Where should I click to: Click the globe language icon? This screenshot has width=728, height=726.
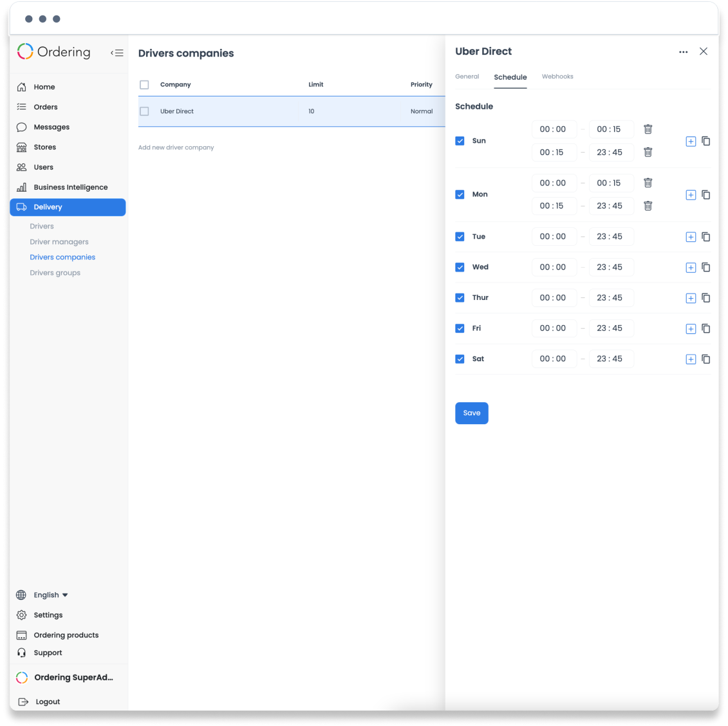coord(21,595)
